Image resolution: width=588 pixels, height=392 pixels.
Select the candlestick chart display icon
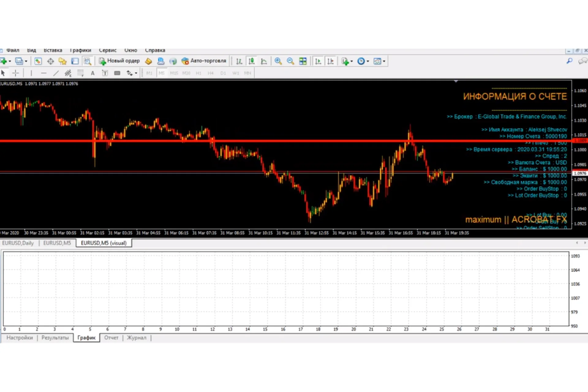[x=251, y=61]
